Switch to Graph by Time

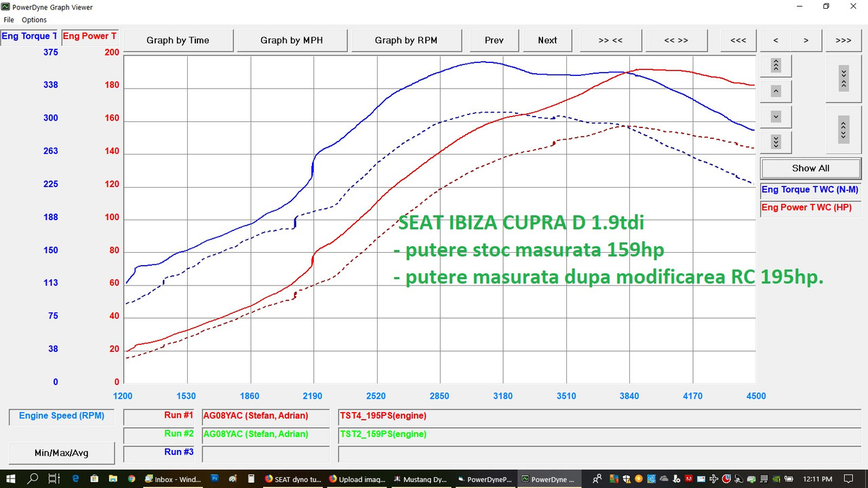point(178,40)
